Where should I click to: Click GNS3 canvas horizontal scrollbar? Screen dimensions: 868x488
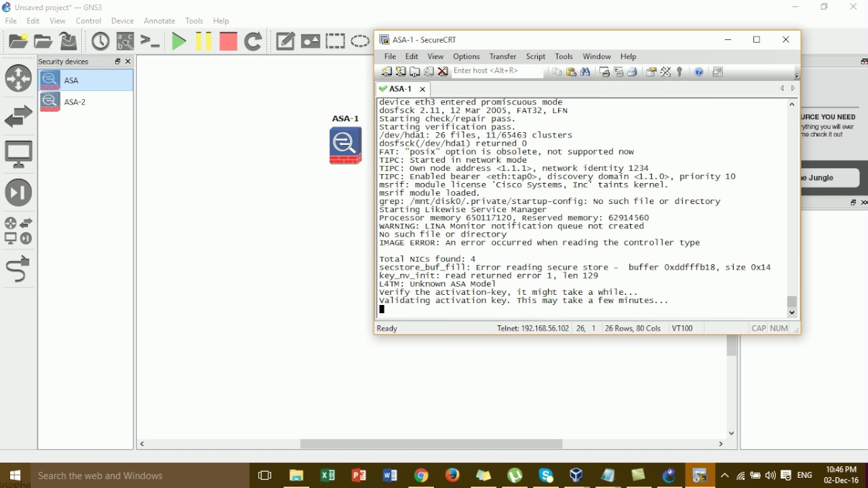(x=431, y=444)
